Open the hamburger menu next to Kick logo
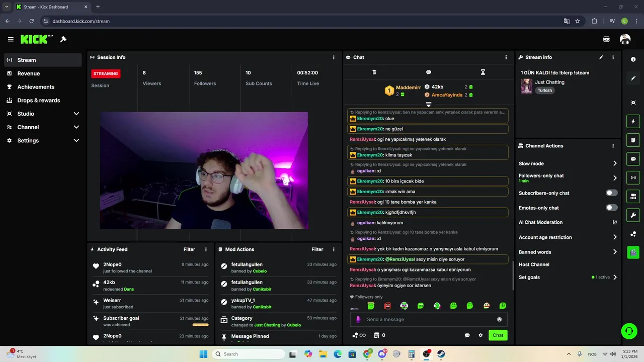 tap(11, 39)
